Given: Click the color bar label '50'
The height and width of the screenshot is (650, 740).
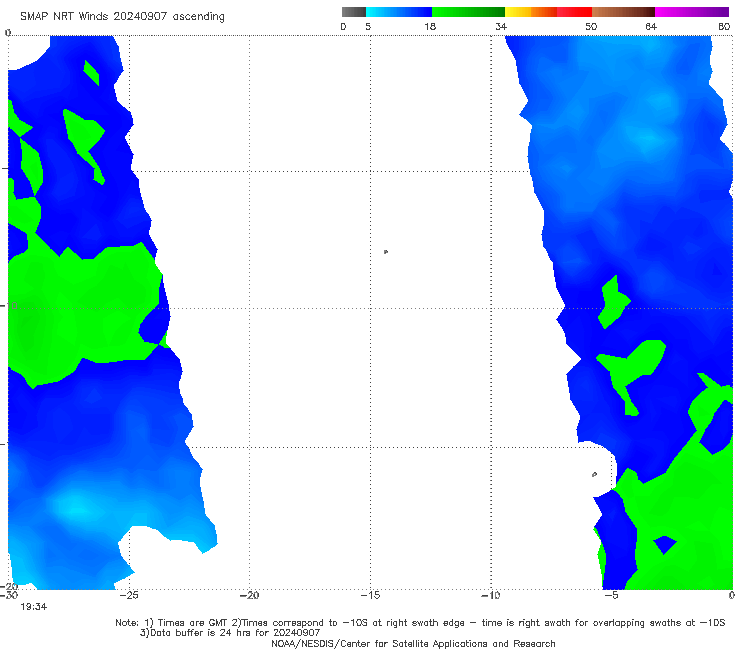Looking at the screenshot, I should pyautogui.click(x=591, y=27).
